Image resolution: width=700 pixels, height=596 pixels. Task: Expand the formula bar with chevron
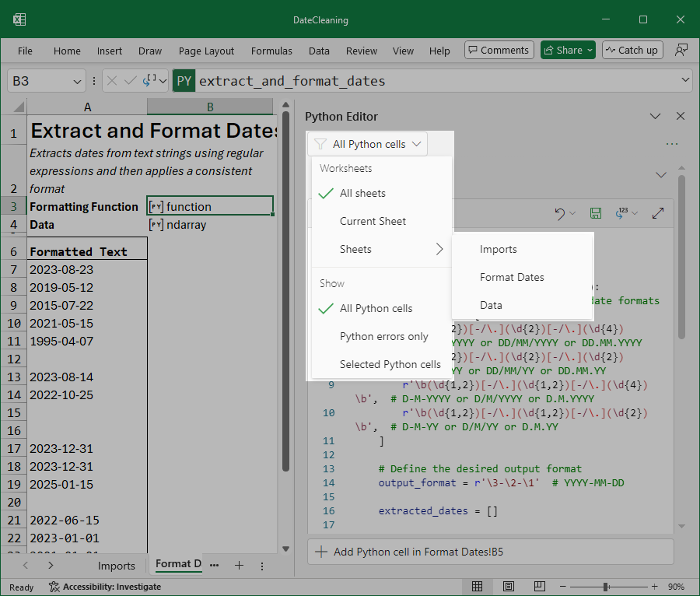(x=684, y=81)
